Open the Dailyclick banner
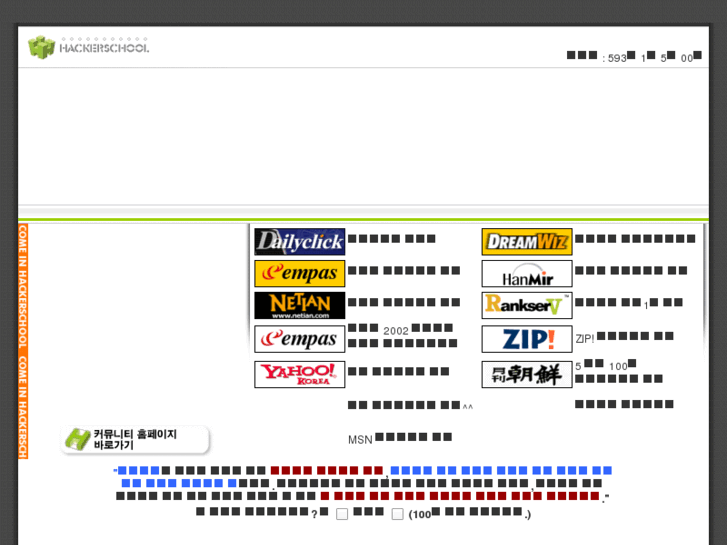Image resolution: width=727 pixels, height=545 pixels. pyautogui.click(x=300, y=242)
